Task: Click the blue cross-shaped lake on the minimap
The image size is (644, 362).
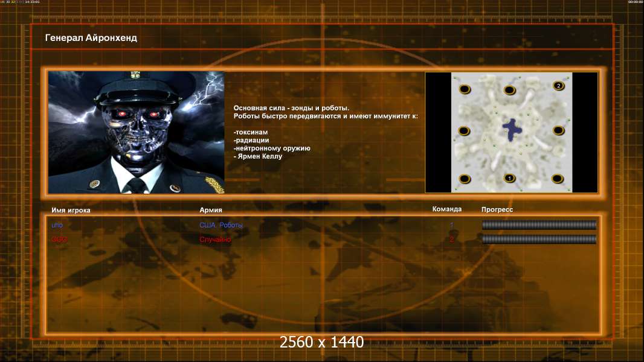Action: click(512, 130)
